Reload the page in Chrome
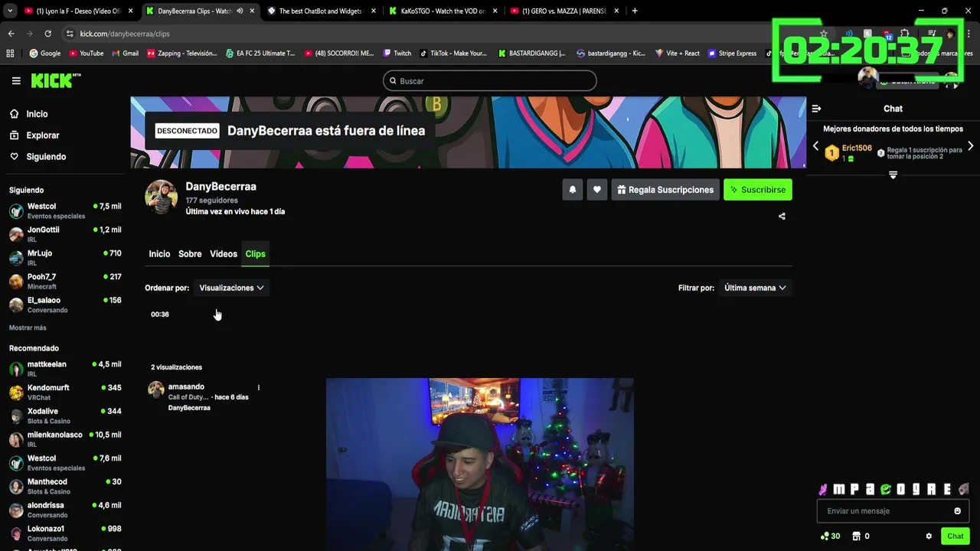Viewport: 980px width, 551px height. 47,34
